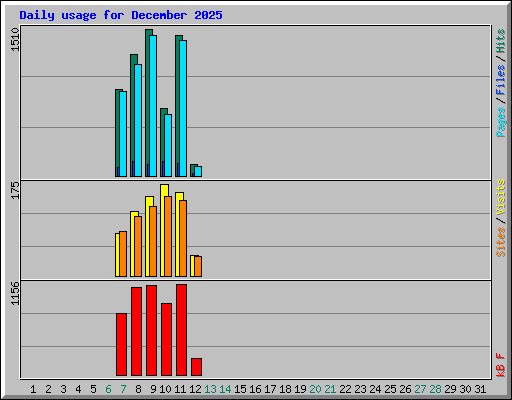Click the red "KB F" legend label

[x=500, y=365]
